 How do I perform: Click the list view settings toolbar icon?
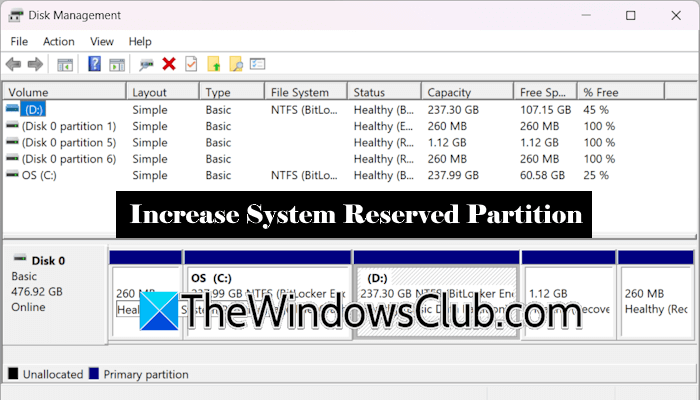[x=258, y=64]
